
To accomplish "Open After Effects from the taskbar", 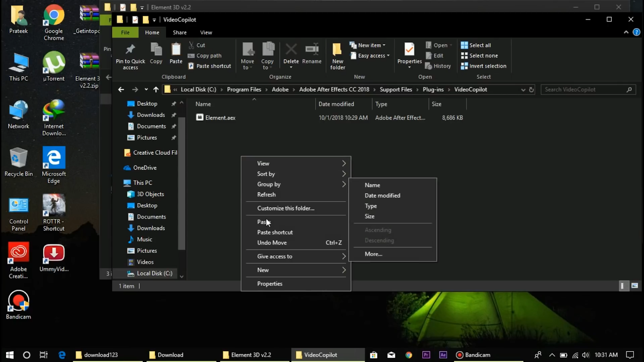I will (443, 355).
